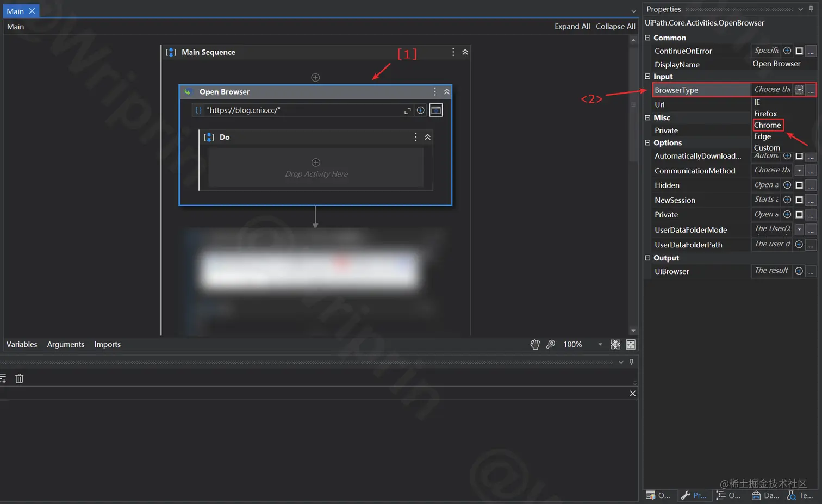The width and height of the screenshot is (822, 504).
Task: Toggle the ContinueOnError checkbox
Action: click(799, 51)
